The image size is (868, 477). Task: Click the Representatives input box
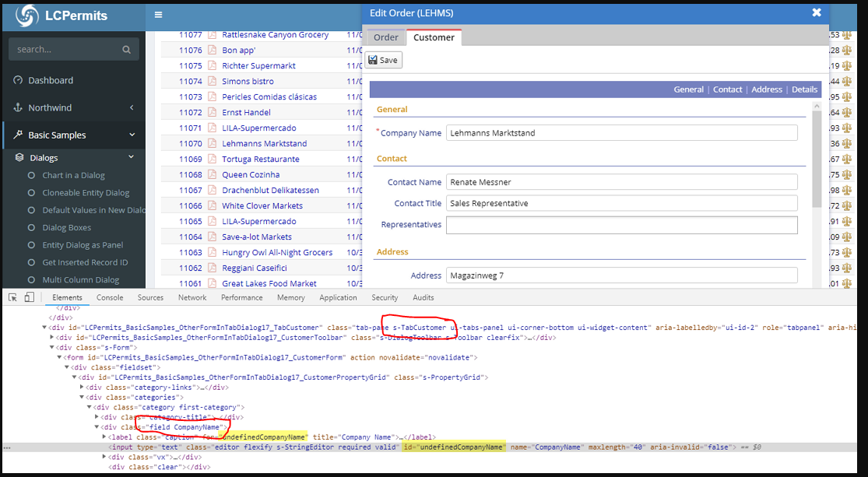pos(622,225)
